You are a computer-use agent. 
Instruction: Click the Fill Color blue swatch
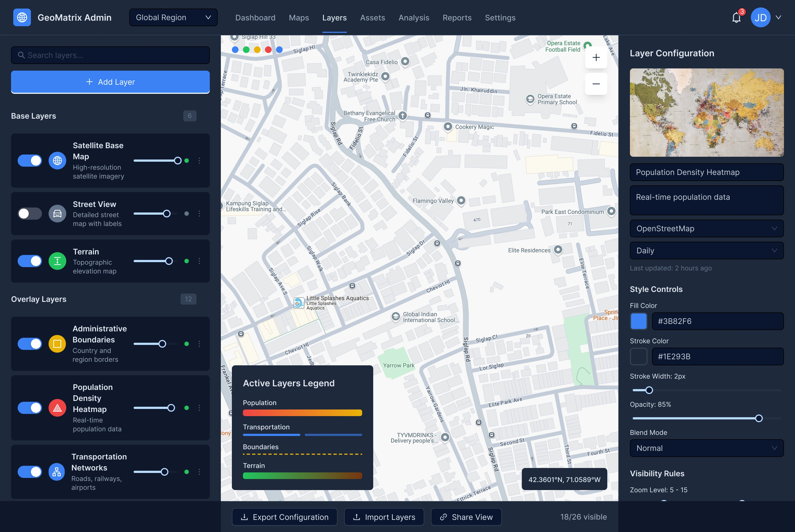coord(638,321)
